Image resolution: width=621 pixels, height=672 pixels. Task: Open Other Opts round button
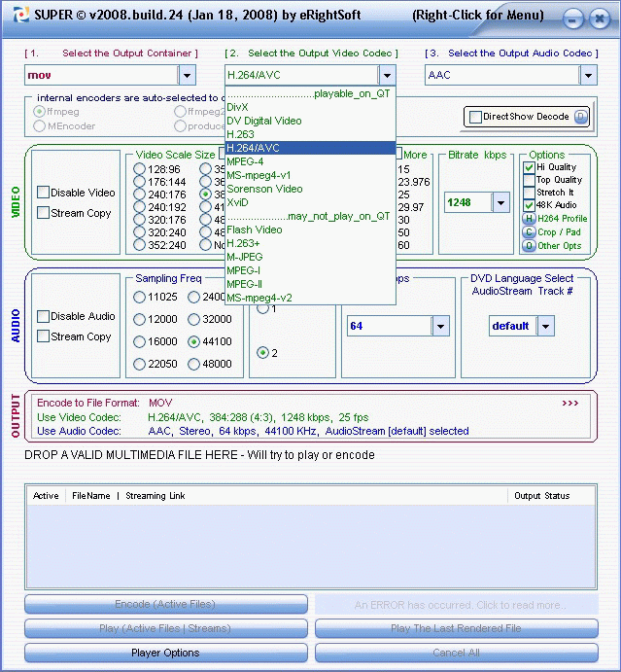click(x=529, y=246)
